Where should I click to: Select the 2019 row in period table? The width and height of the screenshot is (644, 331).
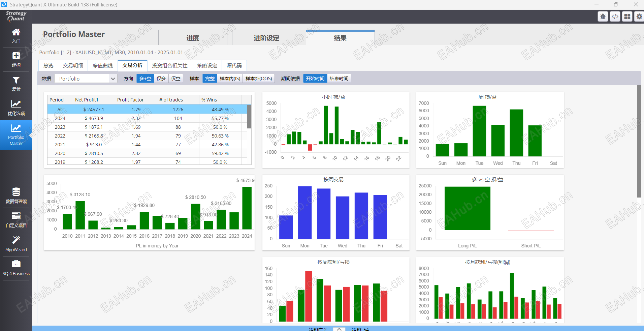point(147,161)
